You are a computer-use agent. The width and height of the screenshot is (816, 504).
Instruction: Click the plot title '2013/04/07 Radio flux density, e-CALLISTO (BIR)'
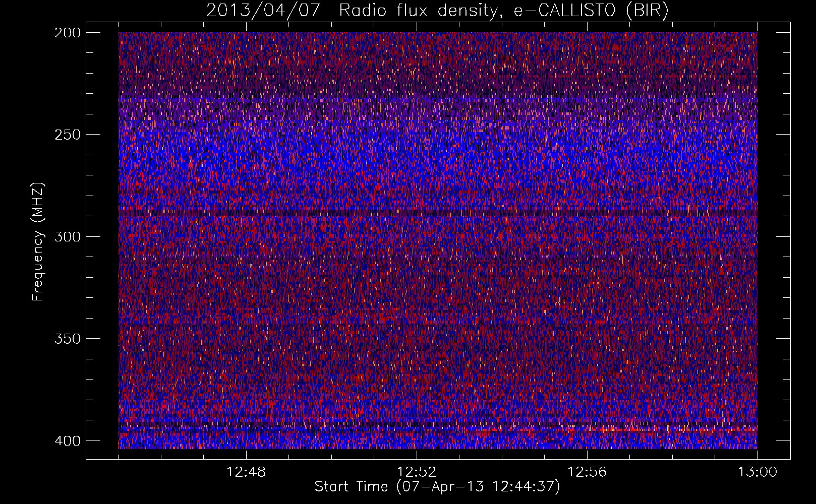click(437, 11)
